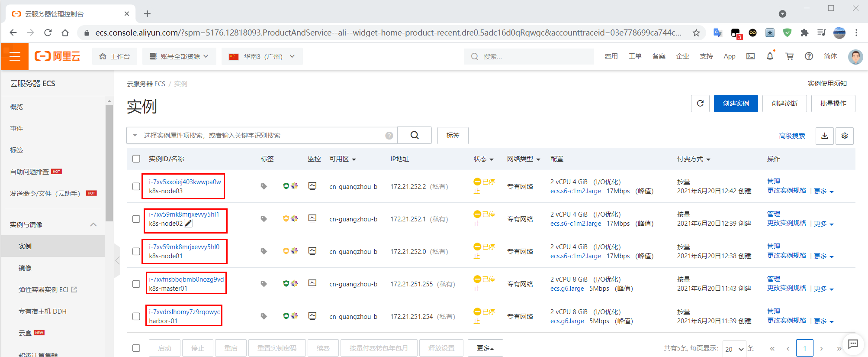Open search attribute selector dropdown arrow

[135, 136]
